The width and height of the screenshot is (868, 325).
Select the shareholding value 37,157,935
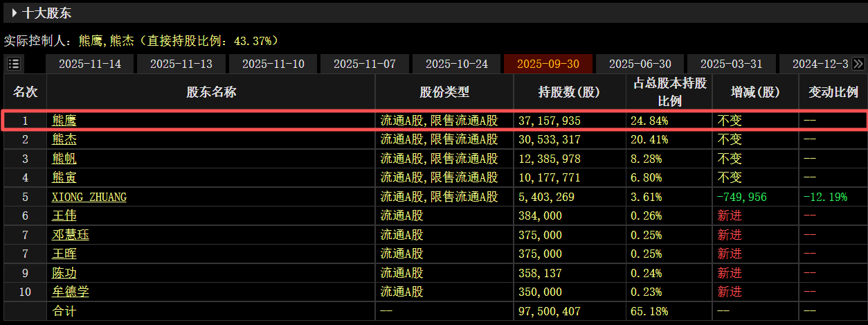coord(550,121)
